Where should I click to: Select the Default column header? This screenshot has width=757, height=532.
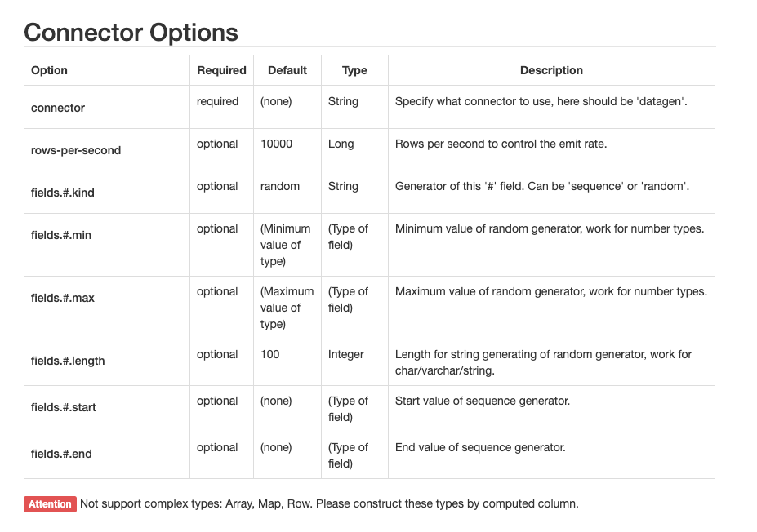[287, 70]
